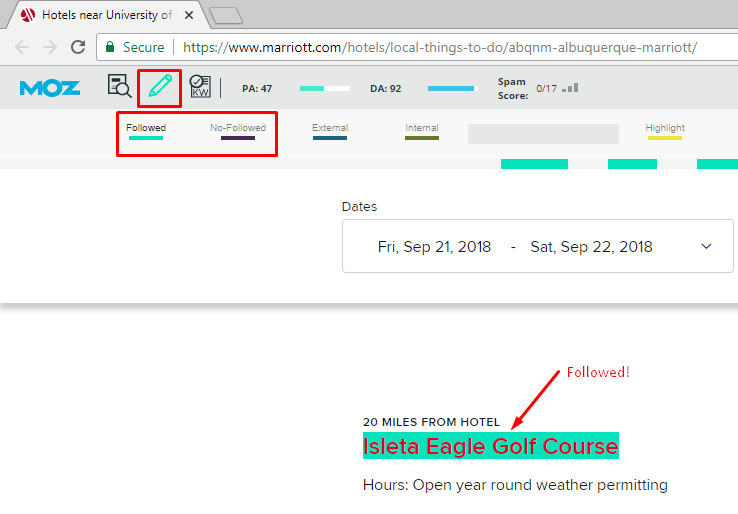This screenshot has height=514, width=738.
Task: Open the KW keyword checklist icon
Action: tap(200, 86)
